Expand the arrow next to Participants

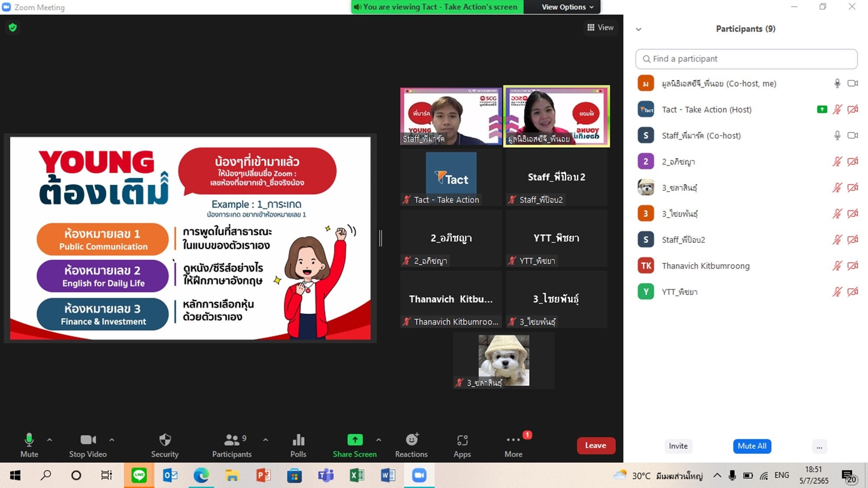pos(266,440)
